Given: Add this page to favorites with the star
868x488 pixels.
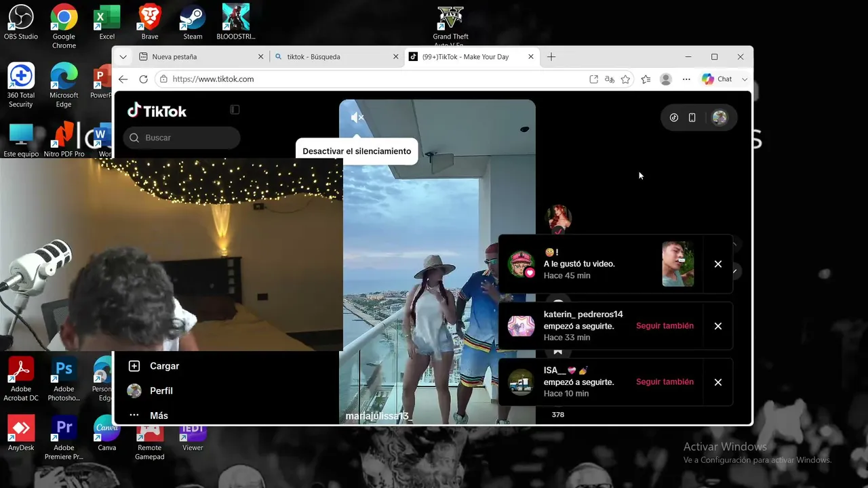Looking at the screenshot, I should pos(625,79).
